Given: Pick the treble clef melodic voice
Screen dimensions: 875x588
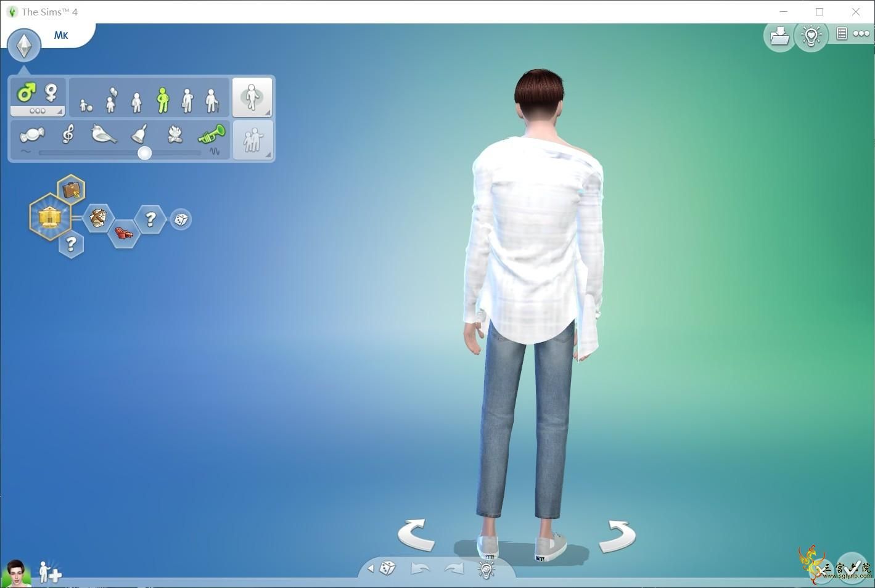Looking at the screenshot, I should pos(68,133).
